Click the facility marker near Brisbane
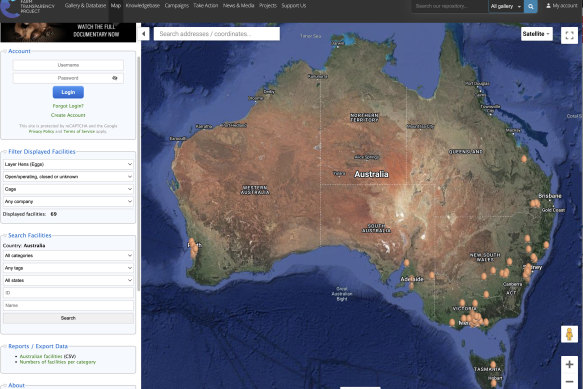The image size is (583, 389). click(x=535, y=203)
